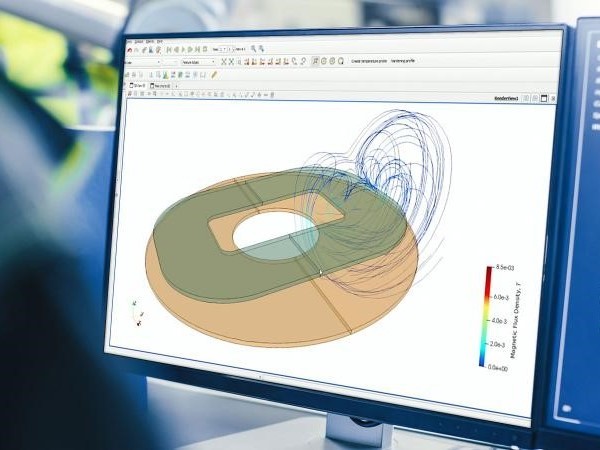
Task: Toggle loop playback icon
Action: point(205,49)
